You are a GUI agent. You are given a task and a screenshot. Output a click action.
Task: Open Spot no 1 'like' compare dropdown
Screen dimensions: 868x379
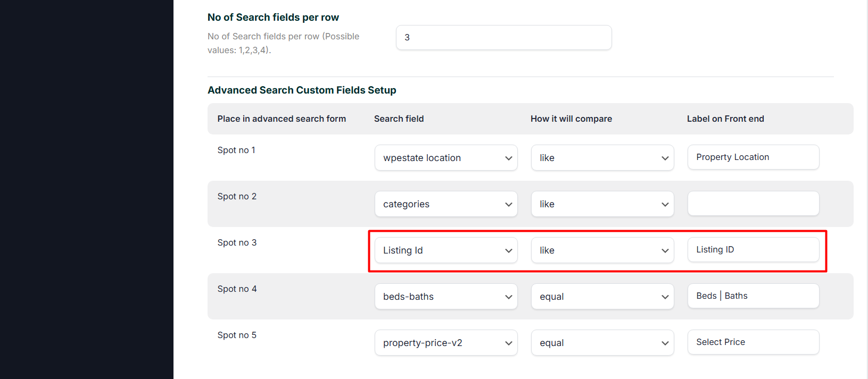(x=602, y=158)
